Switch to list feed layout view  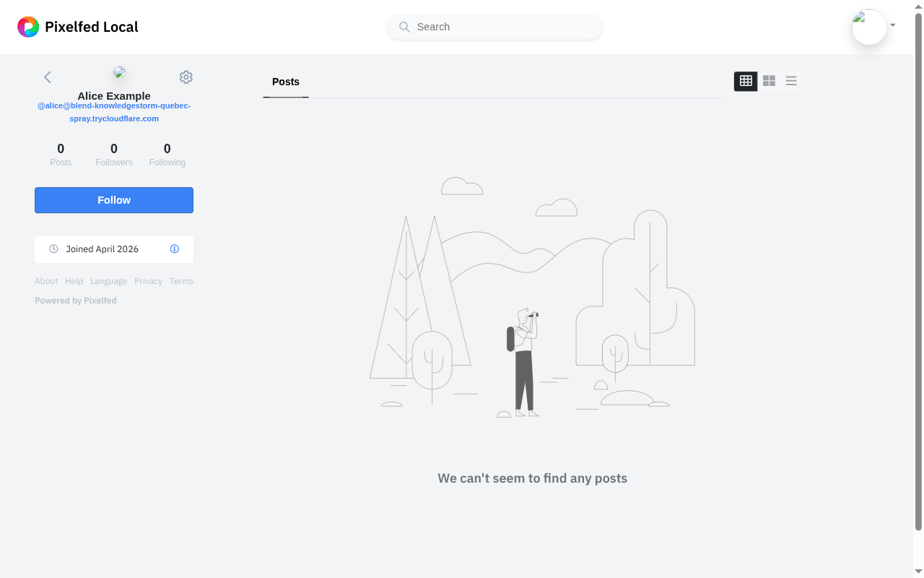point(791,81)
